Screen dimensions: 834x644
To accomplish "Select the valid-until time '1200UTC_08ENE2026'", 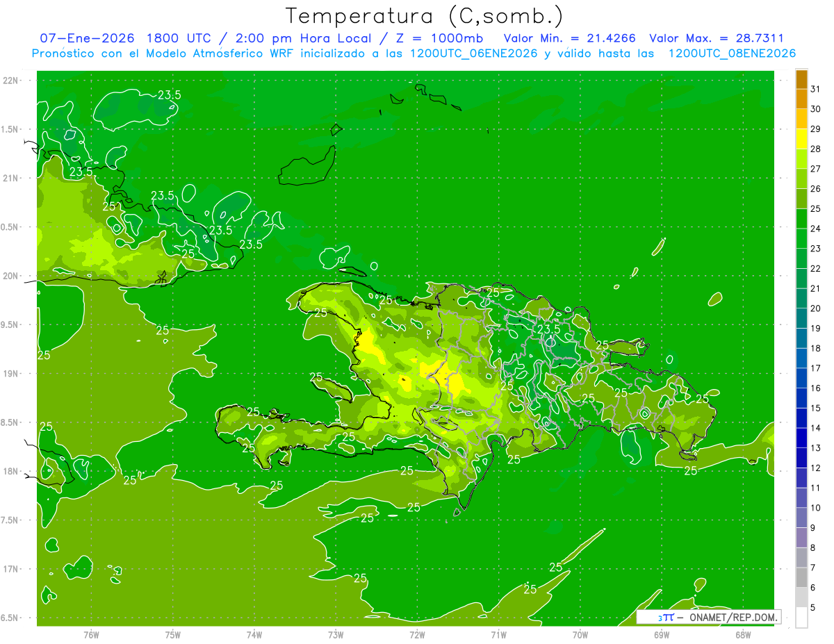I will coord(732,53).
